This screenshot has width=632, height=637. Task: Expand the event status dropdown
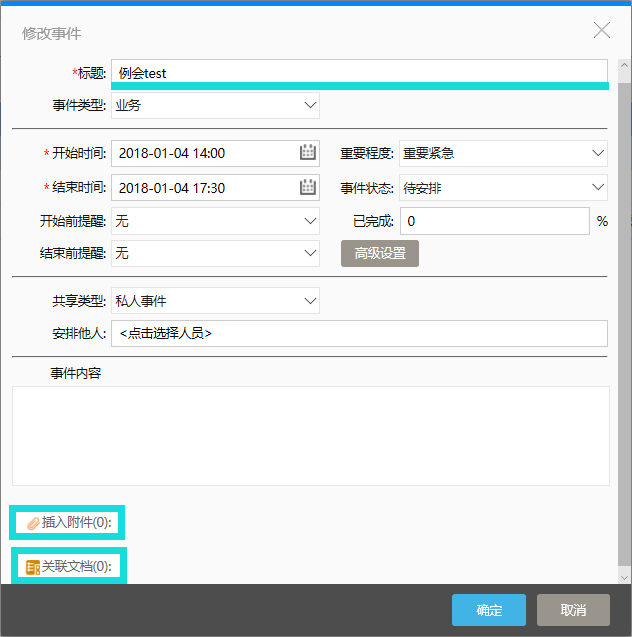597,187
